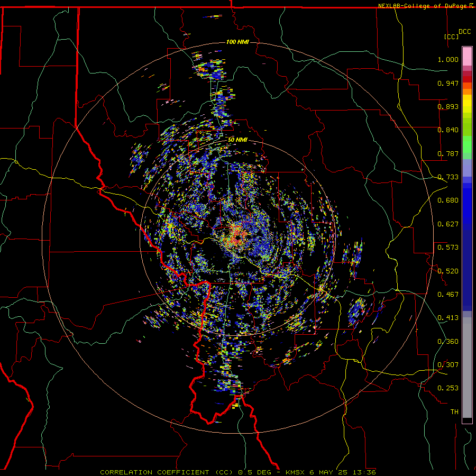
Task: Click the 0.307 scale value
Action: [448, 365]
